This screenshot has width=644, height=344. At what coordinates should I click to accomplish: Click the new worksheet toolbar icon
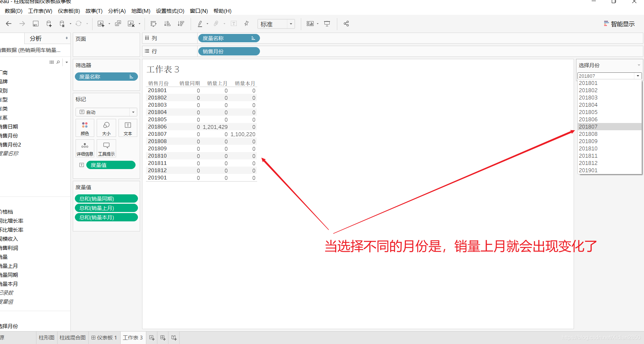(101, 24)
